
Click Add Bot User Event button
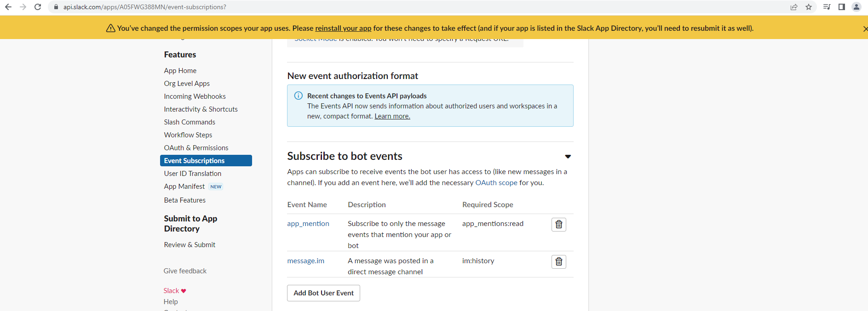point(323,293)
